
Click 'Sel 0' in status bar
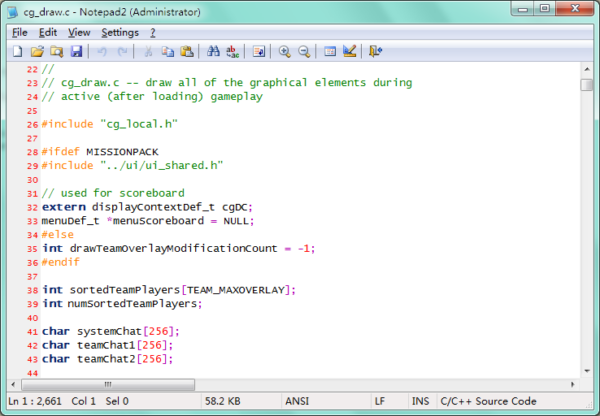point(117,401)
